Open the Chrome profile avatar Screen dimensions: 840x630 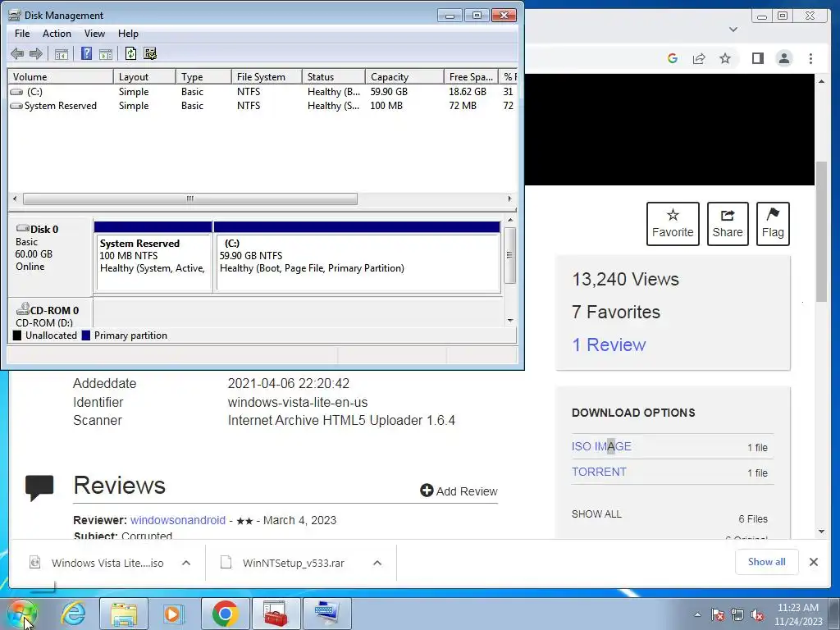[784, 58]
